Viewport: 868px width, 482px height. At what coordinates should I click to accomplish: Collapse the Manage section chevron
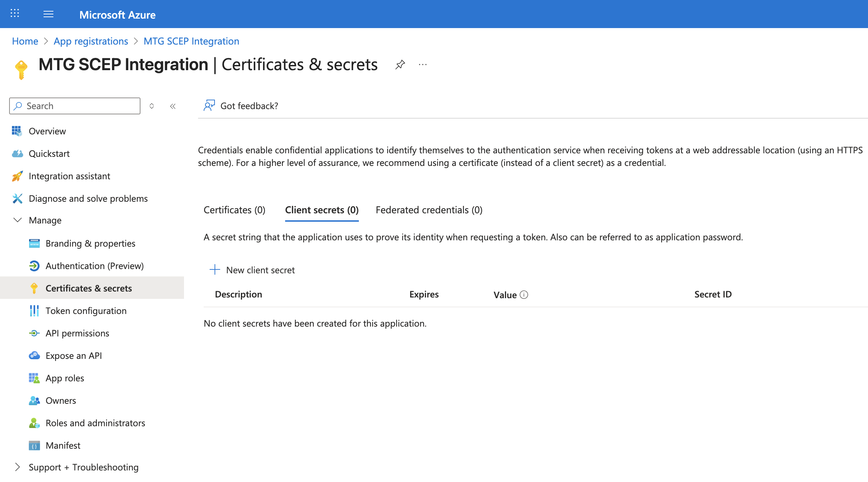[17, 220]
